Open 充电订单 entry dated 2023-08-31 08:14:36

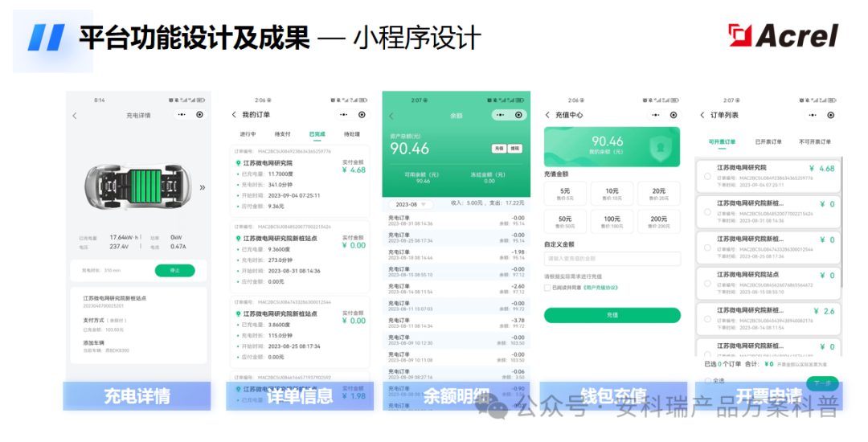[457, 221]
